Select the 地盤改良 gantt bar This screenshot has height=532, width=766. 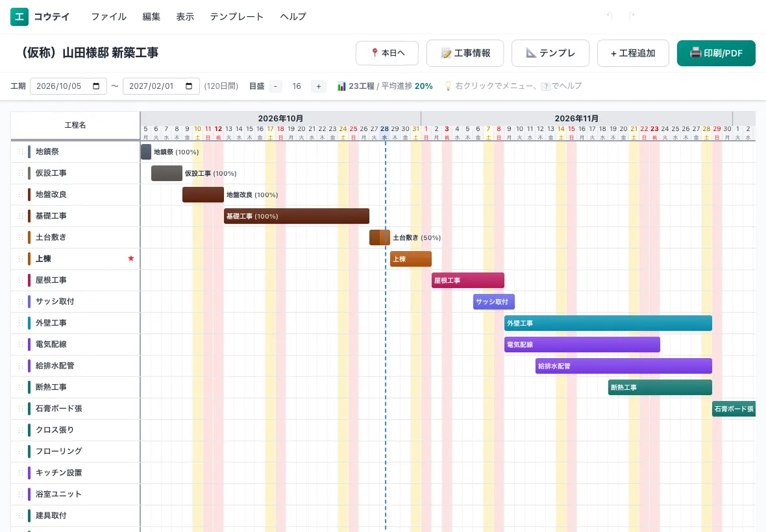point(203,195)
